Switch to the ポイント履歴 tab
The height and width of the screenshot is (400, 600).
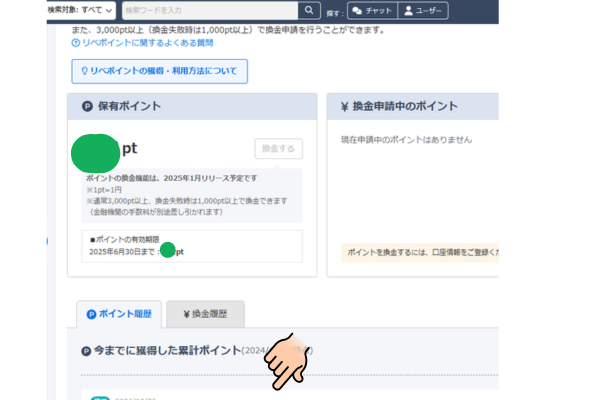119,314
